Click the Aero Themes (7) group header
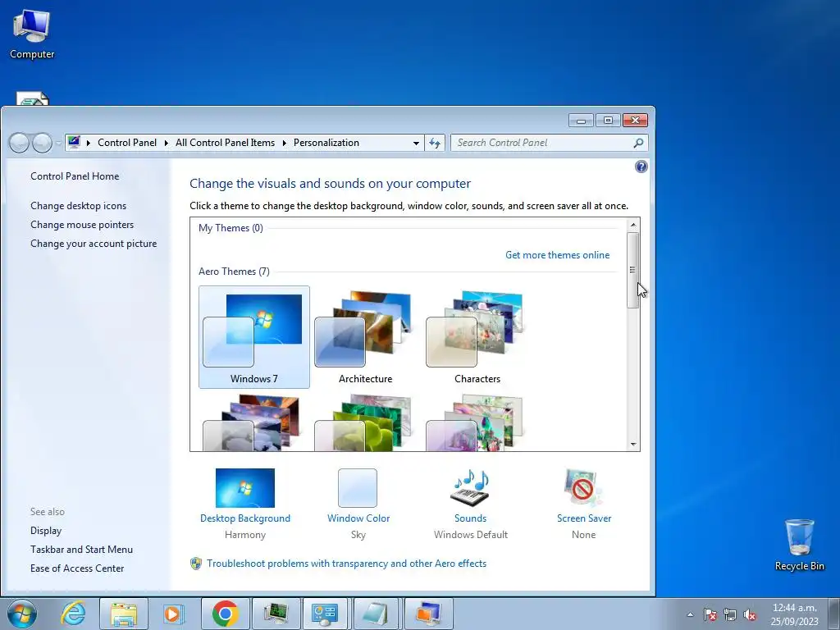Screen dimensions: 840x630 (x=234, y=271)
